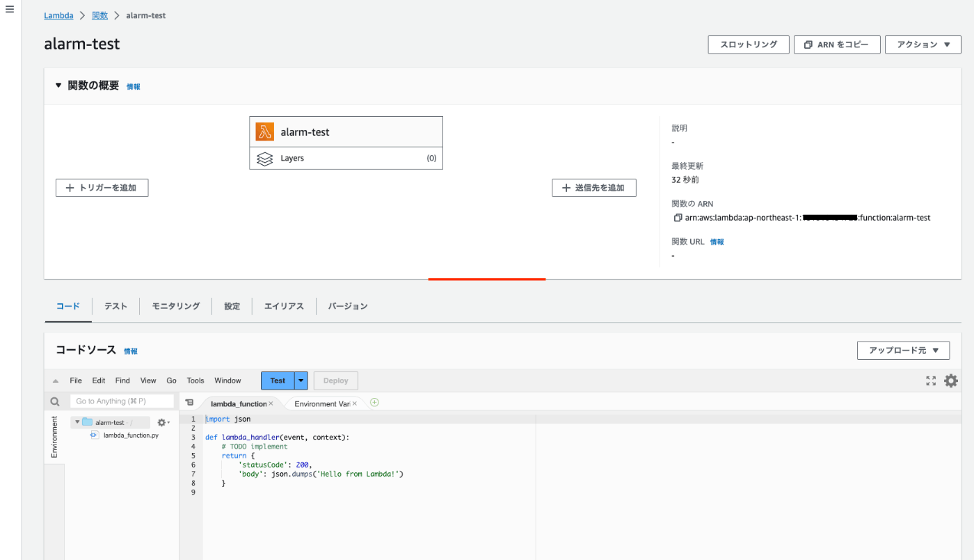Open the Edit menu in editor
The height and width of the screenshot is (560, 974).
tap(99, 381)
